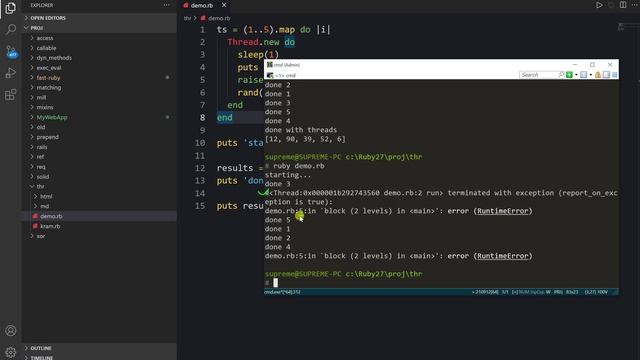Open the Run and Debug view

pos(11,73)
